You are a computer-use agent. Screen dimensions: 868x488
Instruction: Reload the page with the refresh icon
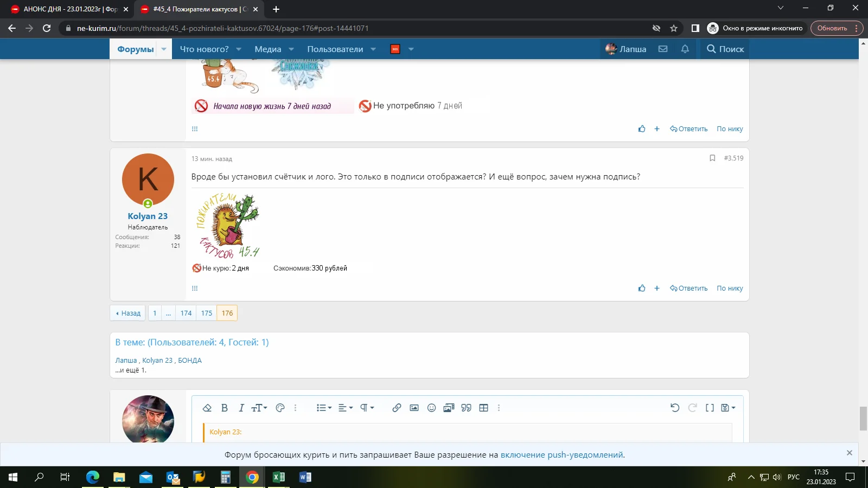coord(47,28)
